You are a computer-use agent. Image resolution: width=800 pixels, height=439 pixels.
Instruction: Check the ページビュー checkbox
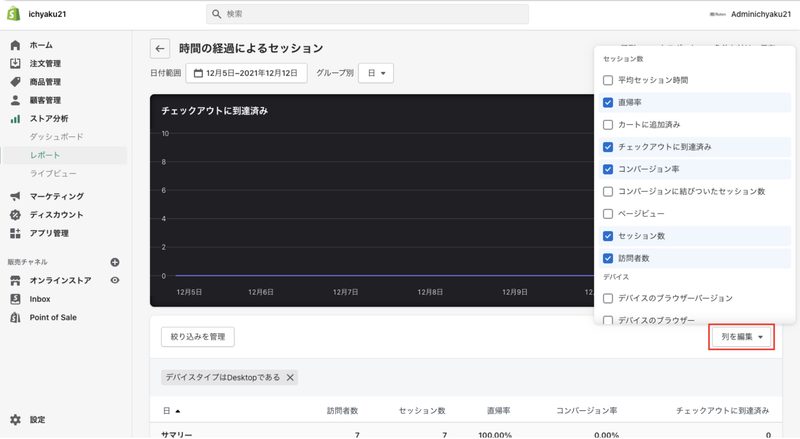[x=608, y=213]
